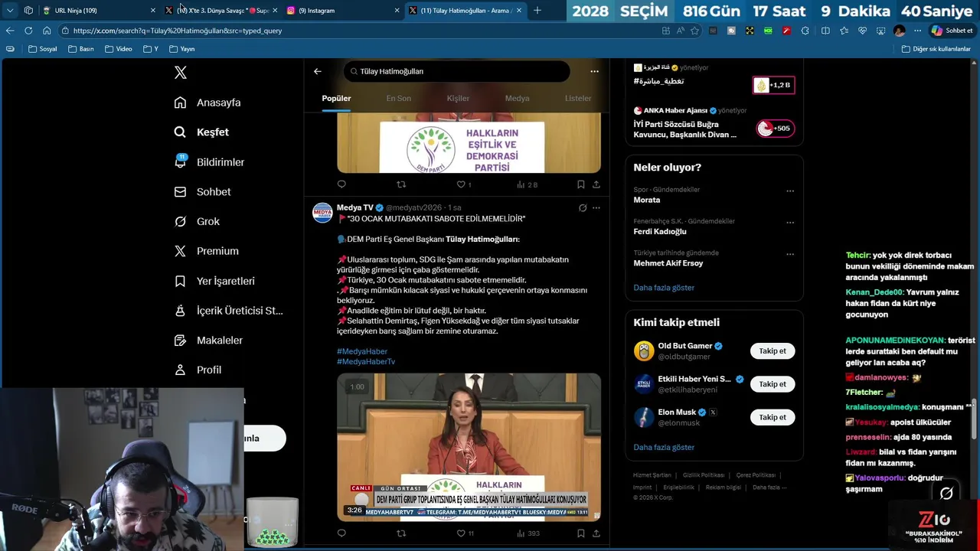Switch to the Instagram browser tab
The width and height of the screenshot is (980, 551).
click(x=343, y=10)
